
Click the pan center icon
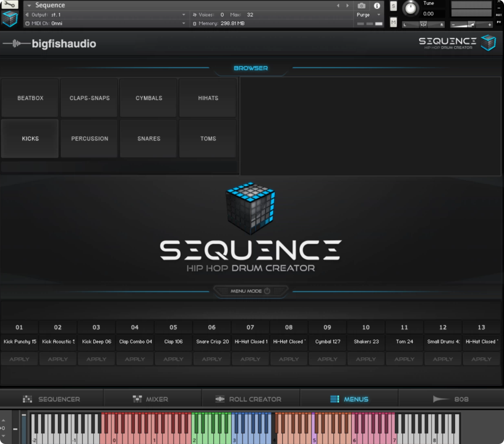(x=423, y=24)
